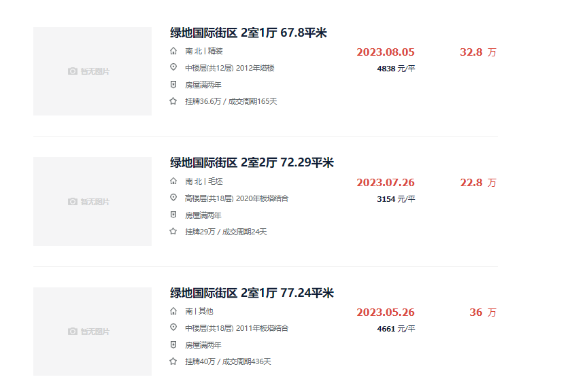Open listing 绿地国际街区 2室1厅 77.24平米

pos(252,293)
